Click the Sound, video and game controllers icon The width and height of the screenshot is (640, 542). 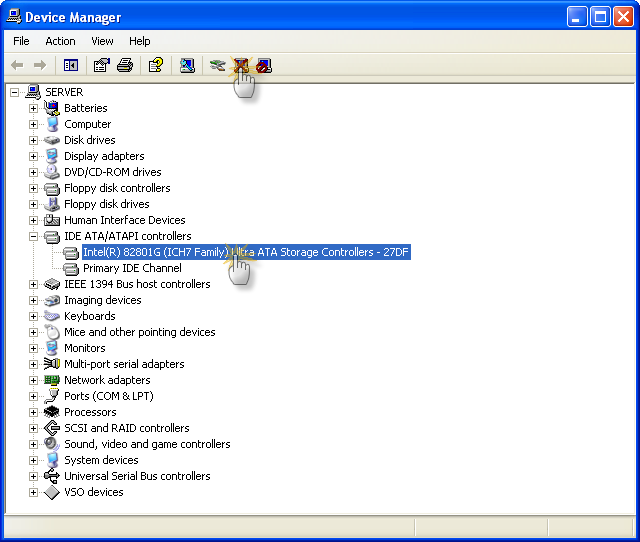click(52, 444)
